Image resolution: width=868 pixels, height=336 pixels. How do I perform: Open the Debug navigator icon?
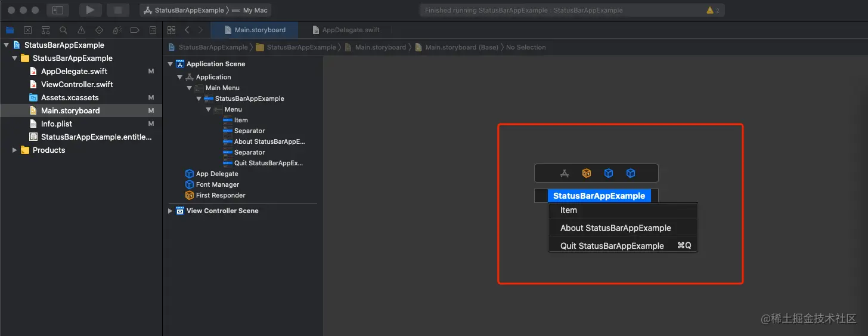click(x=117, y=30)
